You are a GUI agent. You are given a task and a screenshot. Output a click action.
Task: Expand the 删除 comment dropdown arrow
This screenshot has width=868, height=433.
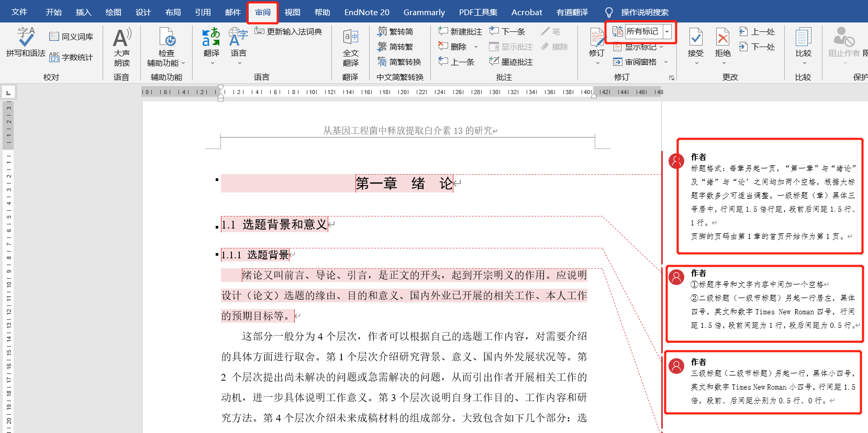pyautogui.click(x=476, y=47)
